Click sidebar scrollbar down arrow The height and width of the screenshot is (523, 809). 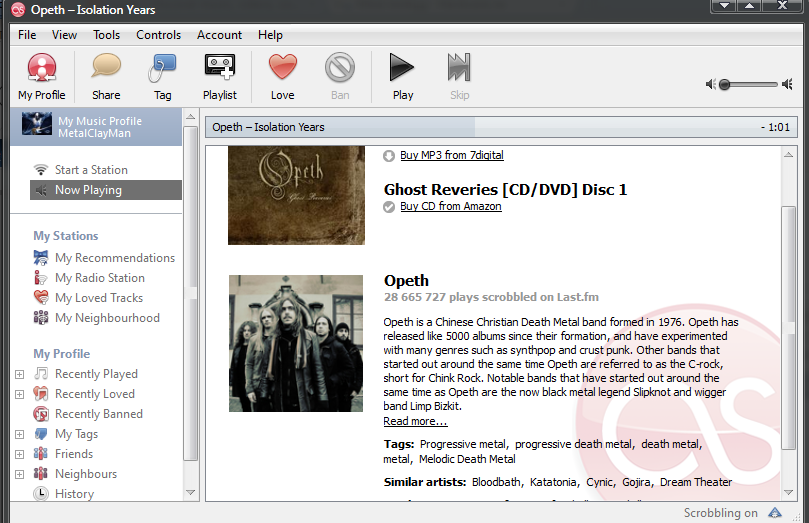click(x=190, y=492)
